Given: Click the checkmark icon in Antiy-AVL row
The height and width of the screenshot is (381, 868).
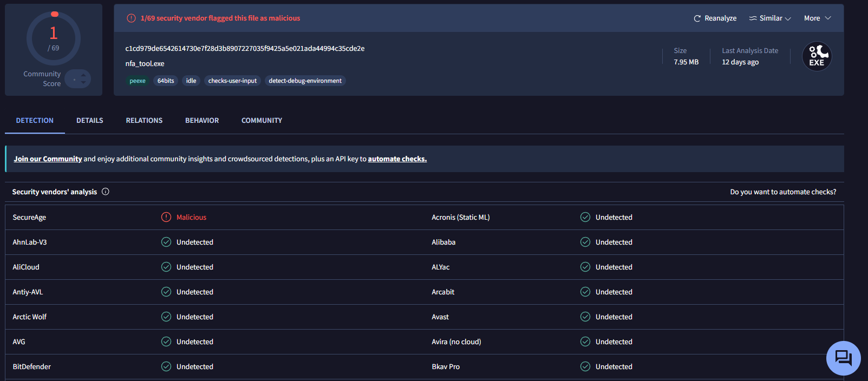Looking at the screenshot, I should click(x=166, y=292).
